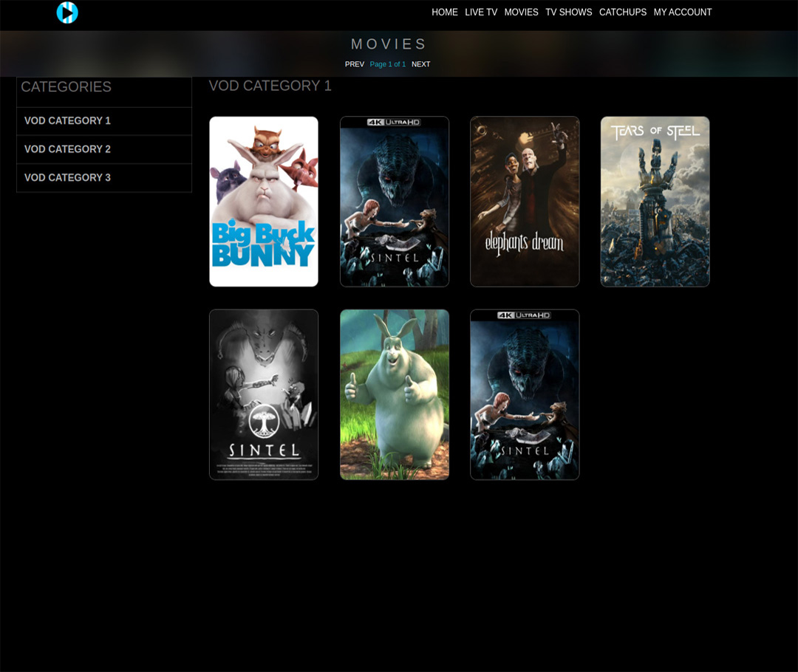Click the blue play logo icon
The height and width of the screenshot is (672, 798).
[67, 13]
